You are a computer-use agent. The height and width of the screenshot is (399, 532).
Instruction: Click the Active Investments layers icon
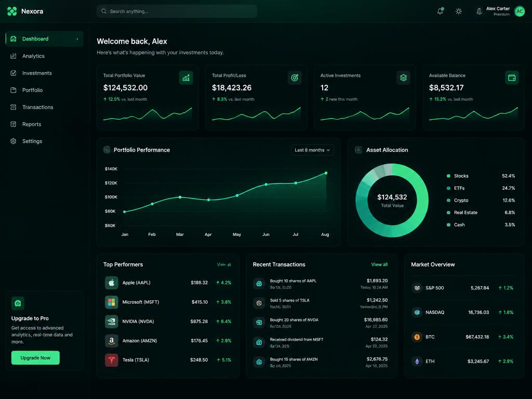pos(403,78)
